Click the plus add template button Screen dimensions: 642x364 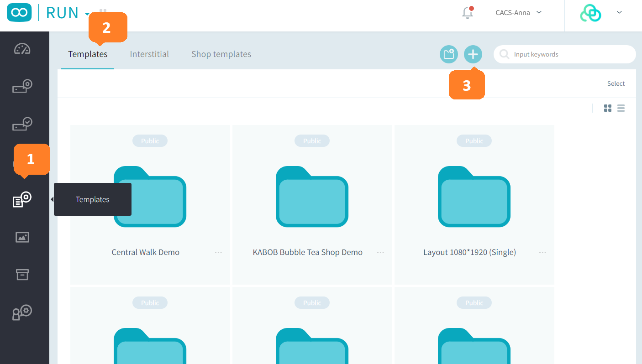tap(473, 54)
